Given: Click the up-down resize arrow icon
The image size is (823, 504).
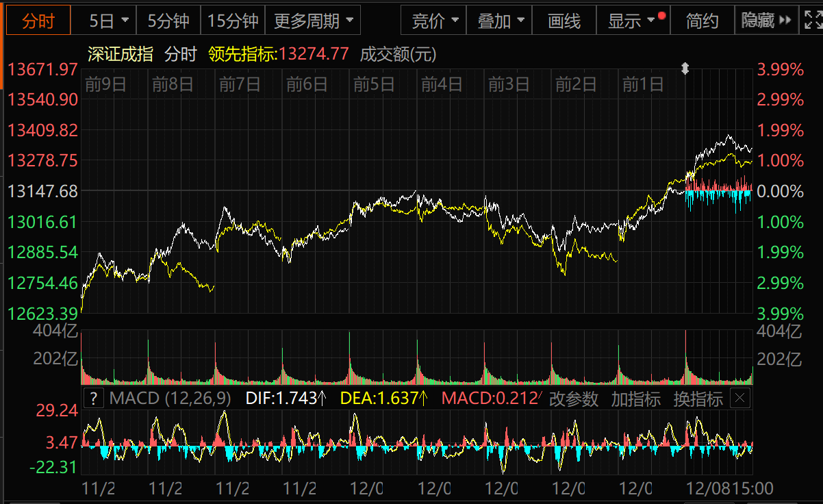Looking at the screenshot, I should [685, 68].
